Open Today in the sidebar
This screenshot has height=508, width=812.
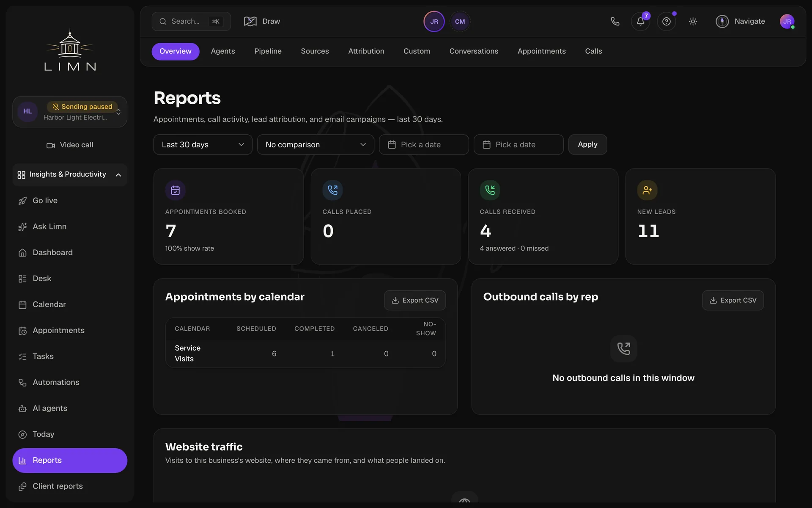click(70, 434)
